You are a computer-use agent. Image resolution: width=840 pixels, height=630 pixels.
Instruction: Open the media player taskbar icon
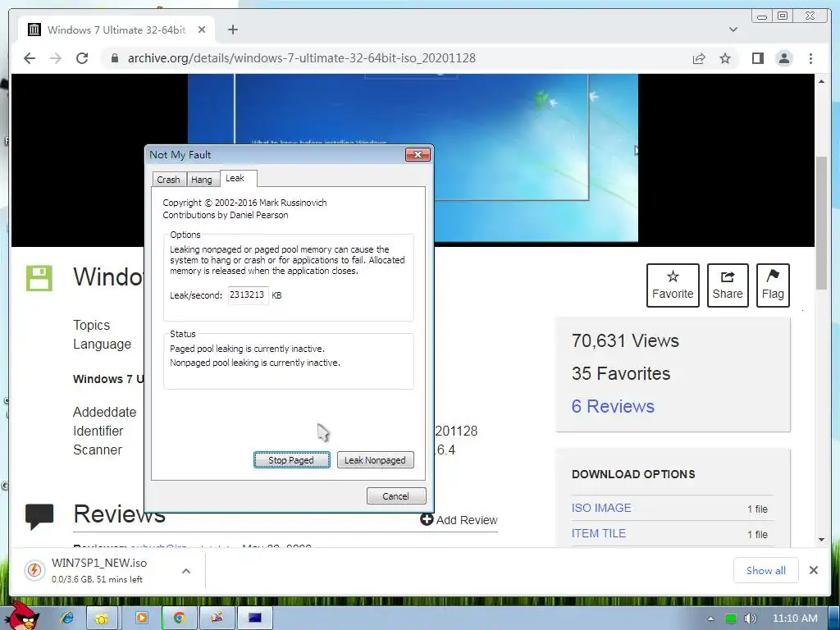tap(141, 618)
